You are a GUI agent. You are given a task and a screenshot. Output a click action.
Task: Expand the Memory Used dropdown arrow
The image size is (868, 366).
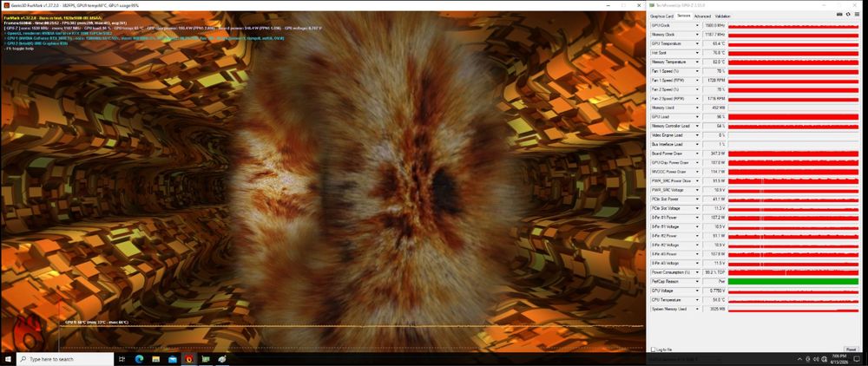[x=696, y=108]
